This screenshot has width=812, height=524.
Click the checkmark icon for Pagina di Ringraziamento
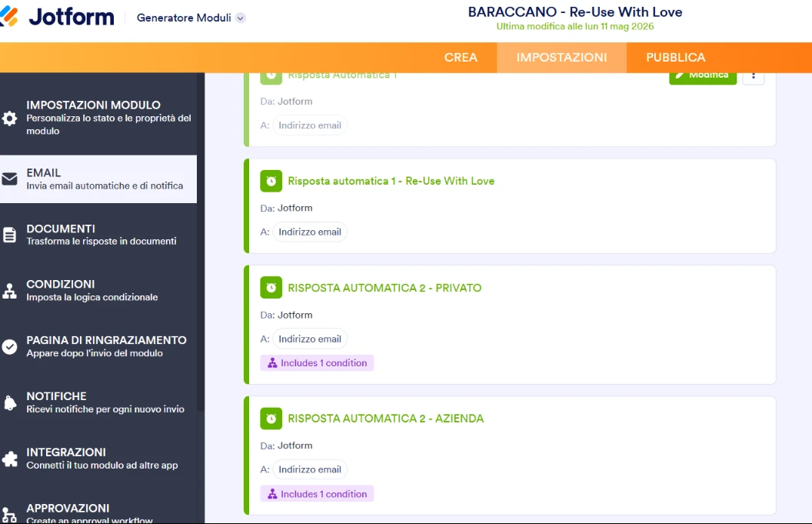click(9, 347)
